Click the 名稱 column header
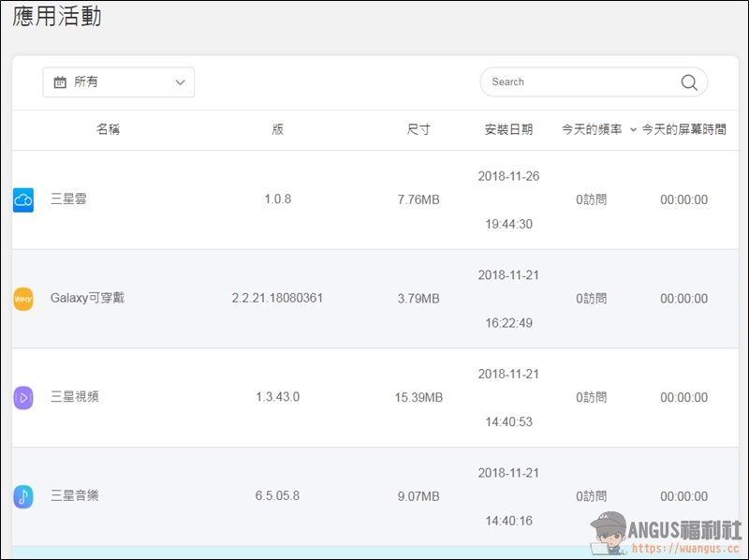 click(109, 130)
